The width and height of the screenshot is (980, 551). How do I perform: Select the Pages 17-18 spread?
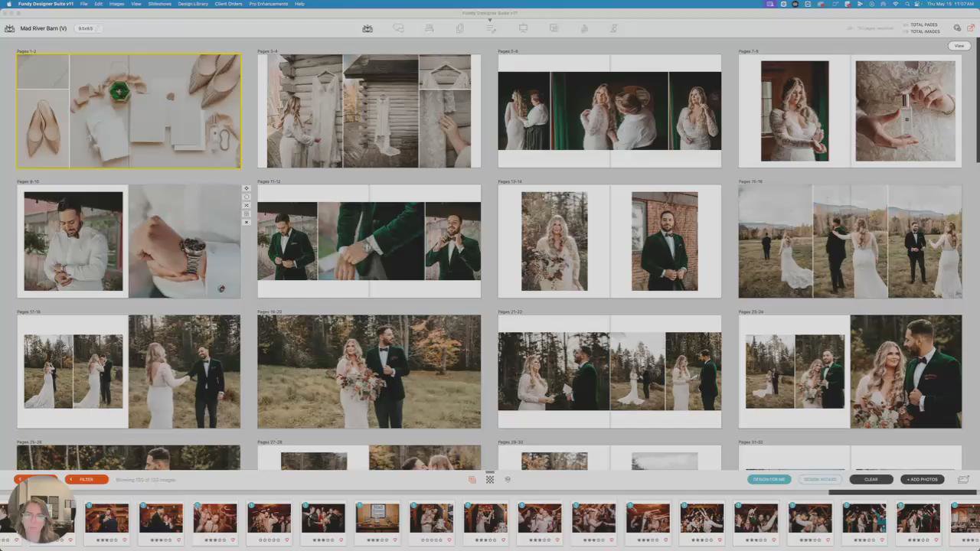click(129, 371)
